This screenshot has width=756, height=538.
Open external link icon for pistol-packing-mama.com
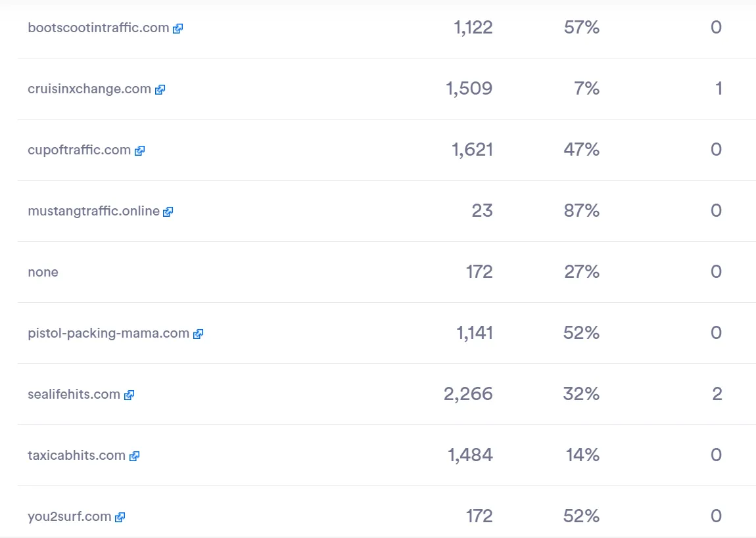pos(198,334)
